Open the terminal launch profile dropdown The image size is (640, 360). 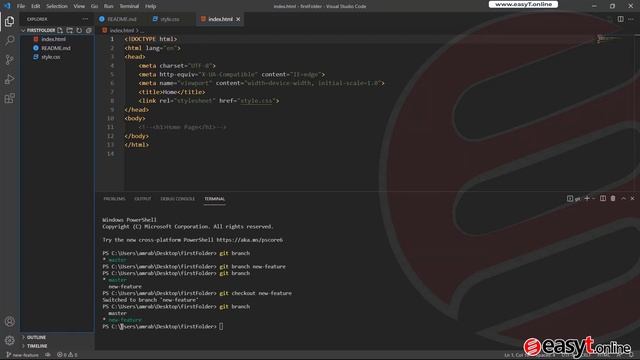(593, 198)
